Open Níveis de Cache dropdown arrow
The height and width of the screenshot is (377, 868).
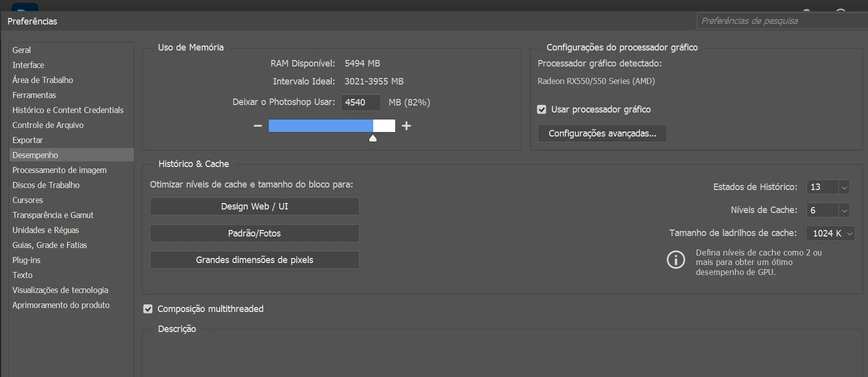[x=844, y=210]
